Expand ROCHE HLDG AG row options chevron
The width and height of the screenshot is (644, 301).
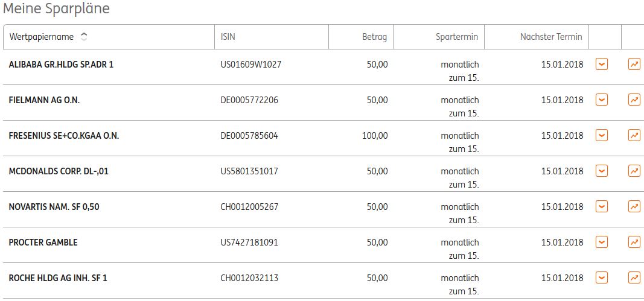(601, 277)
